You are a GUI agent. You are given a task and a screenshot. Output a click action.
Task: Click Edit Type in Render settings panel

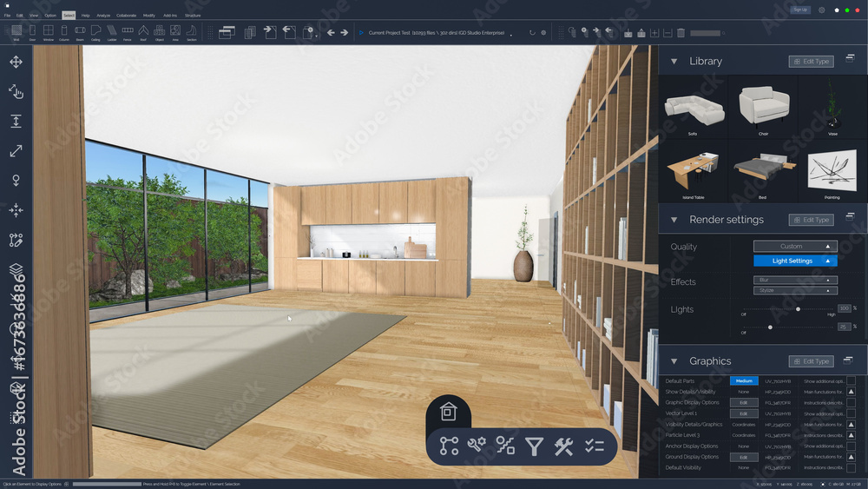pos(811,220)
